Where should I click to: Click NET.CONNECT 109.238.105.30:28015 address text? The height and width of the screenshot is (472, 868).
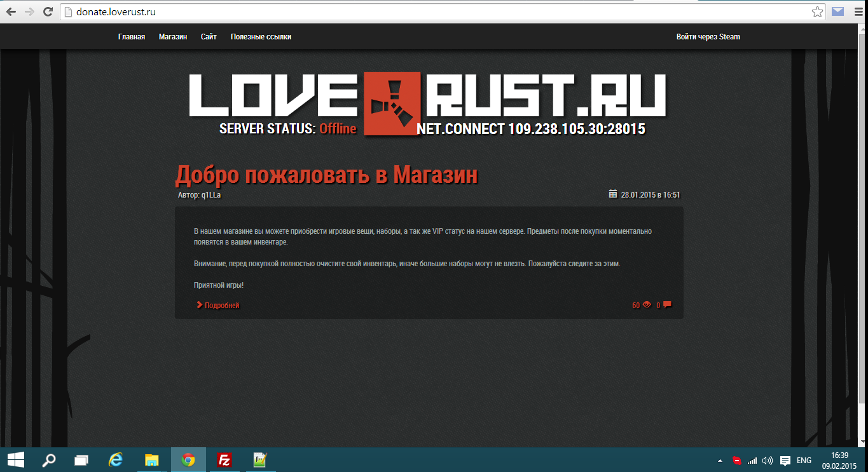coord(531,129)
